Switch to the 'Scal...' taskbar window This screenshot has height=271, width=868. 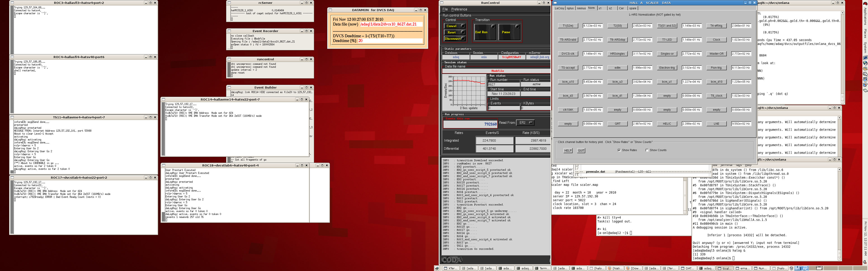(x=724, y=268)
